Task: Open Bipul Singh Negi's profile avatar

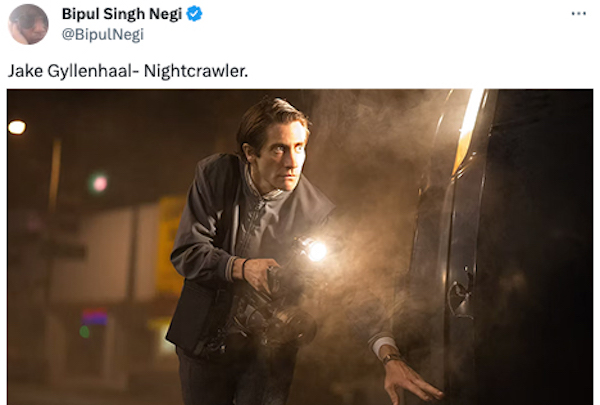Action: pyautogui.click(x=28, y=24)
